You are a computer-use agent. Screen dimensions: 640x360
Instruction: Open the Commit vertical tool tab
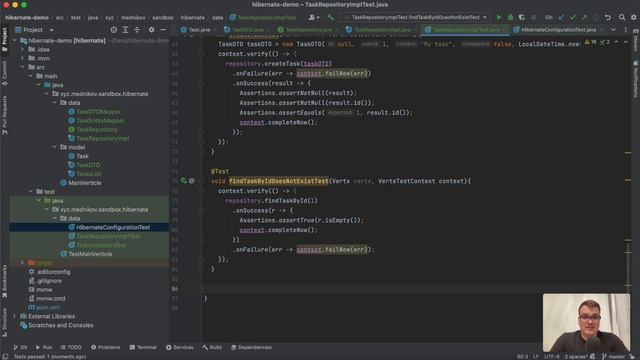click(4, 73)
